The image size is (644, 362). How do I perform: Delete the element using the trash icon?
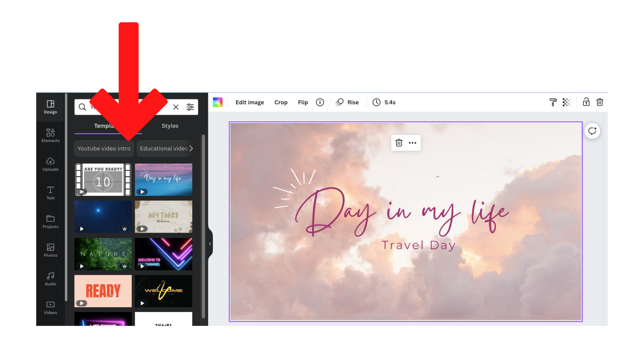[600, 102]
